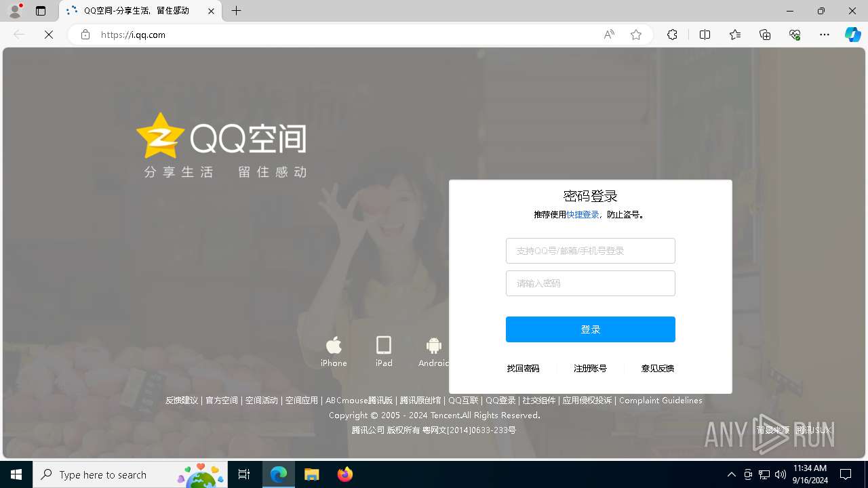Open the Favorites list
This screenshot has height=488, width=868.
pyautogui.click(x=735, y=35)
